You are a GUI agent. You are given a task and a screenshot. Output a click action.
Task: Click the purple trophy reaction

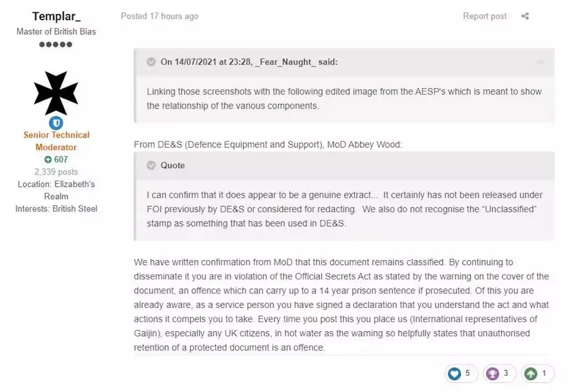tap(493, 373)
